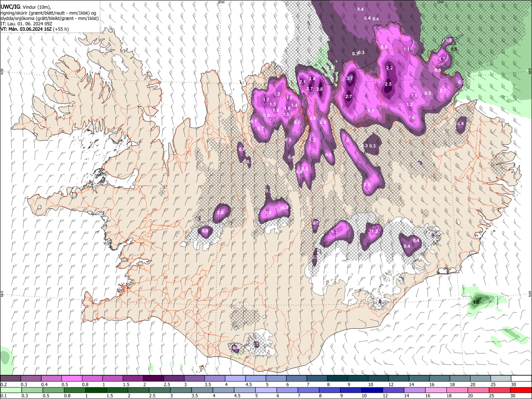Pick upper legend swatch between 18 and 20

pyautogui.click(x=460, y=379)
